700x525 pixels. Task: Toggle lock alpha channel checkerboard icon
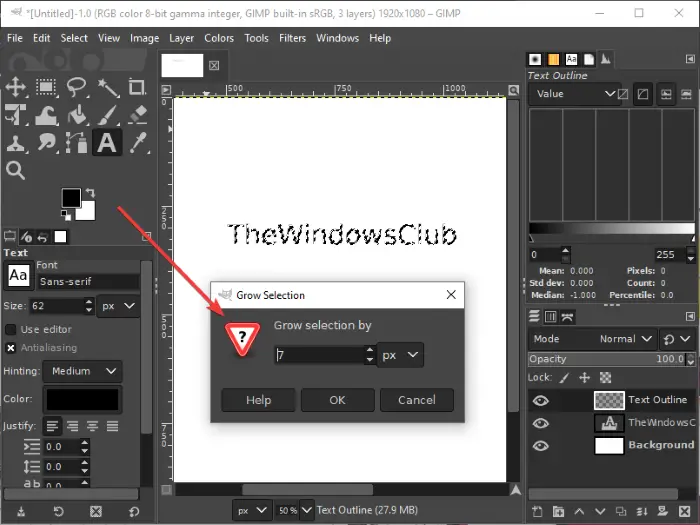tap(605, 378)
